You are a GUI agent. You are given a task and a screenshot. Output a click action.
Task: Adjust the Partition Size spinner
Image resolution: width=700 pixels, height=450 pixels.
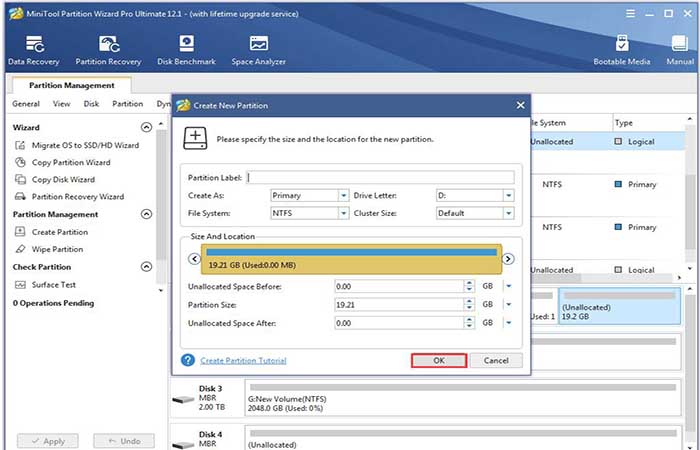(469, 304)
